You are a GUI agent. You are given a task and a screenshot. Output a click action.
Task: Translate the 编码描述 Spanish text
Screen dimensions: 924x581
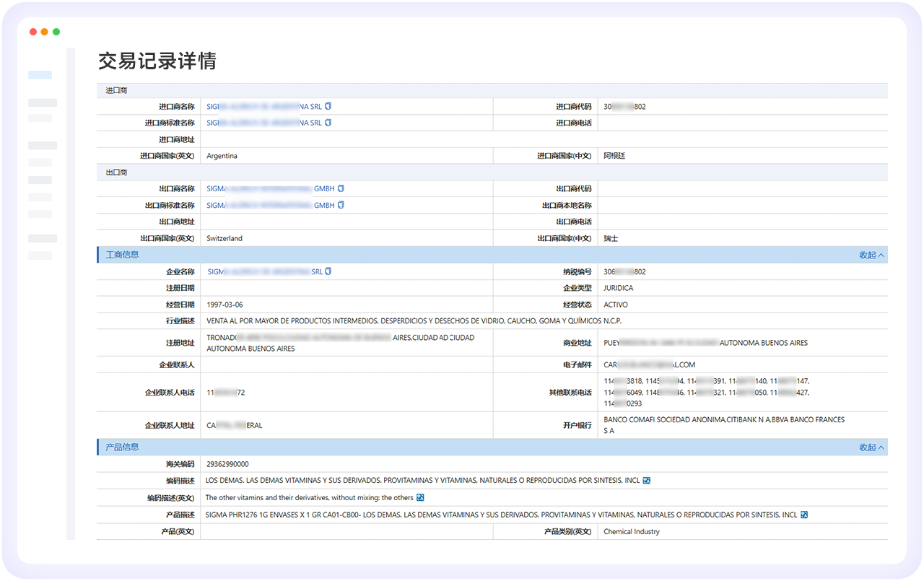click(647, 481)
